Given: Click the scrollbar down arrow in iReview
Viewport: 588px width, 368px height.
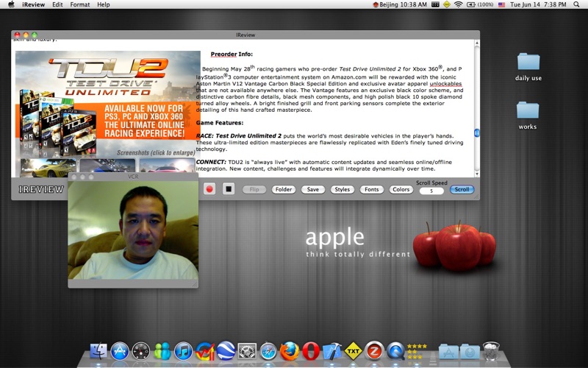Looking at the screenshot, I should point(476,174).
